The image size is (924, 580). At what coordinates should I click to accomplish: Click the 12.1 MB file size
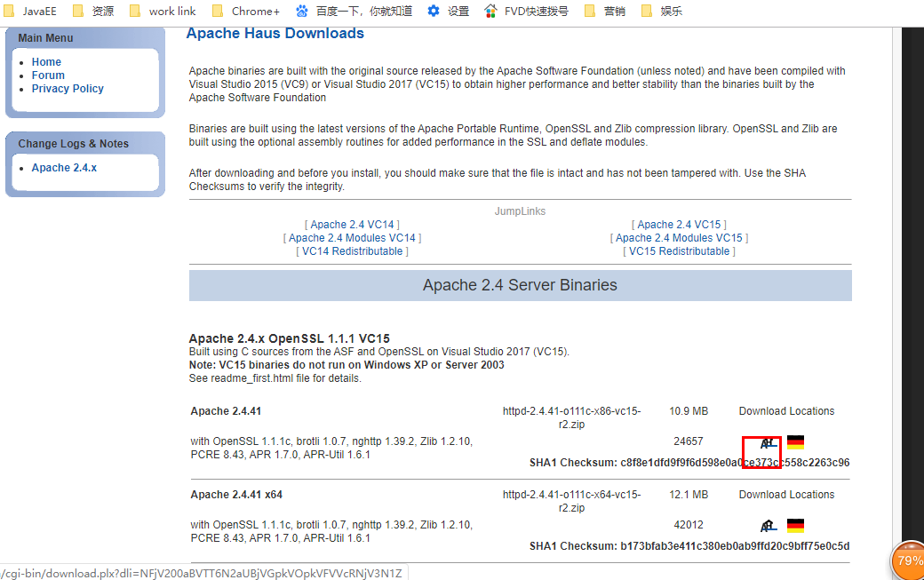coord(689,495)
